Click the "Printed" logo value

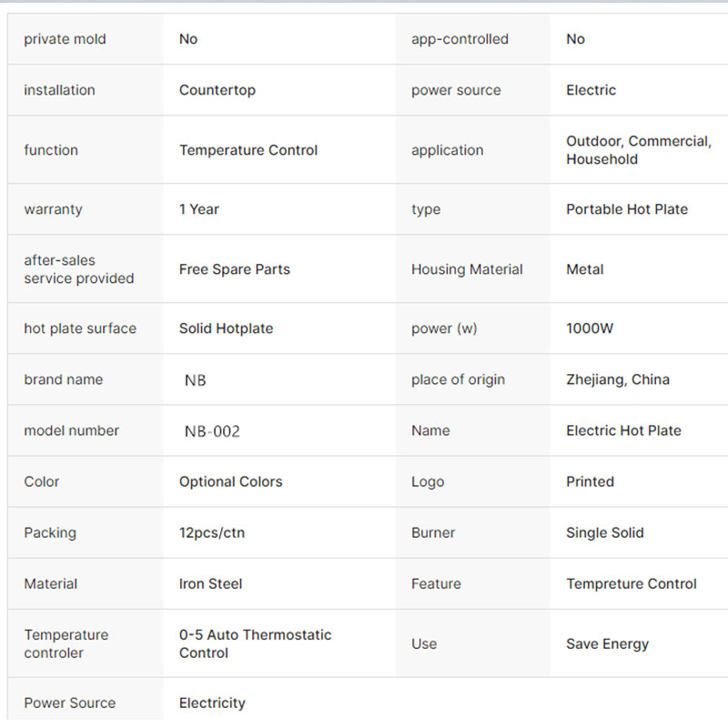tap(590, 481)
